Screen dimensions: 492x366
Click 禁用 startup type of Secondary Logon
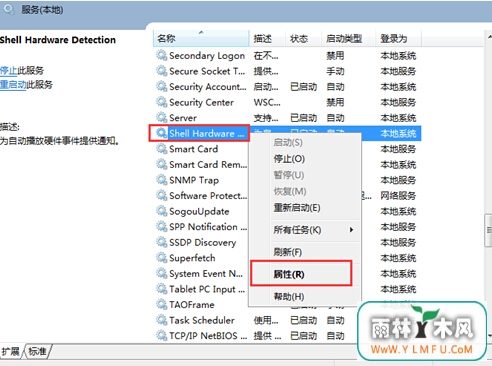(x=335, y=55)
